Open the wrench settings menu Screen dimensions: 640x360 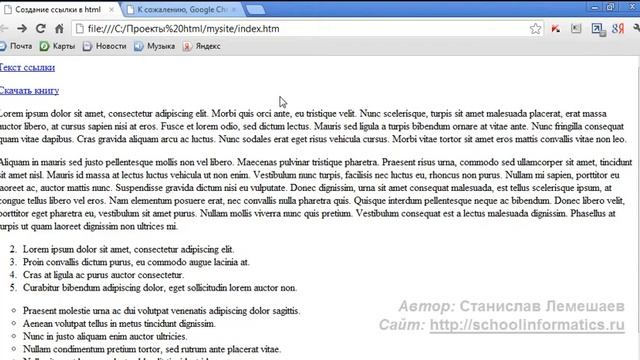click(x=636, y=29)
